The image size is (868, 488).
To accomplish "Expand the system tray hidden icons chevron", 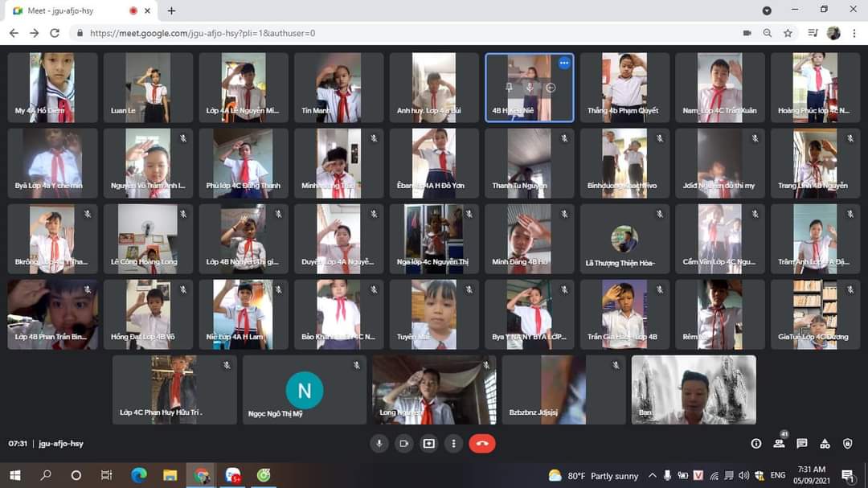I will click(x=652, y=475).
